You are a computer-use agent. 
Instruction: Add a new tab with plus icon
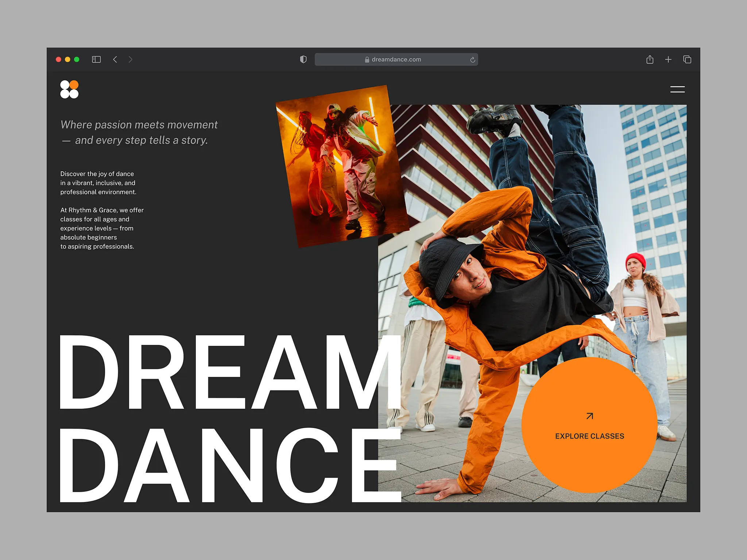(x=668, y=59)
